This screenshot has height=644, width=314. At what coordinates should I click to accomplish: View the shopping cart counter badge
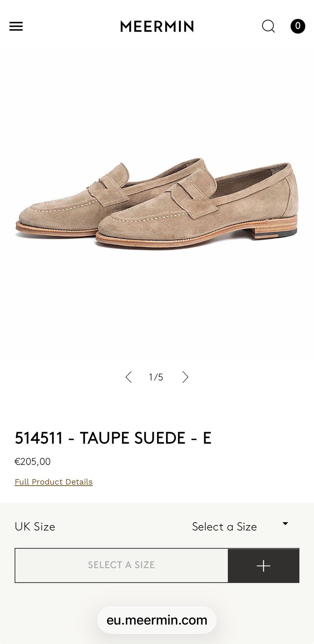(x=298, y=26)
